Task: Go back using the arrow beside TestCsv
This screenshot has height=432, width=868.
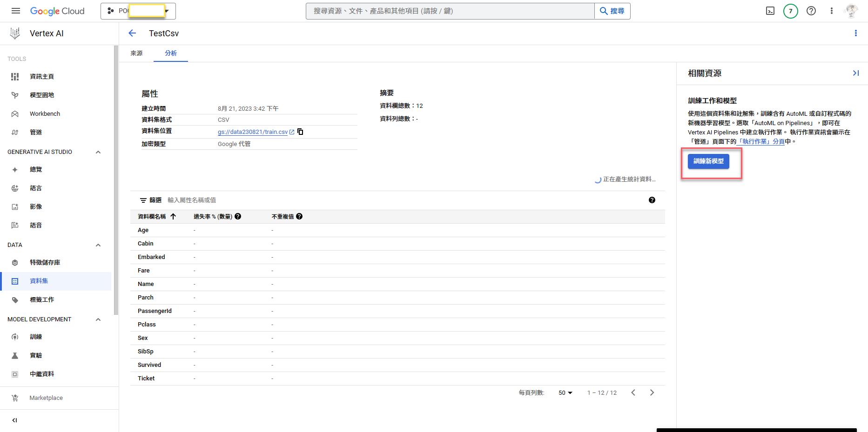Action: (x=132, y=33)
